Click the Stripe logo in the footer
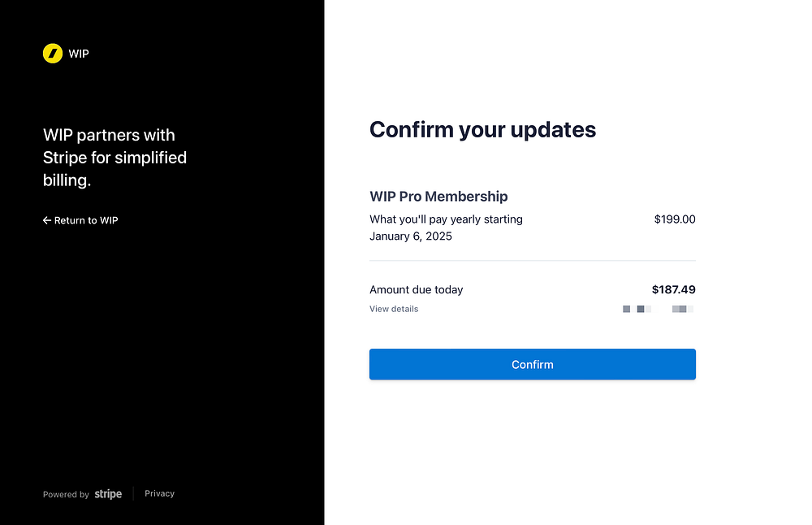This screenshot has height=525, width=812. click(x=108, y=494)
